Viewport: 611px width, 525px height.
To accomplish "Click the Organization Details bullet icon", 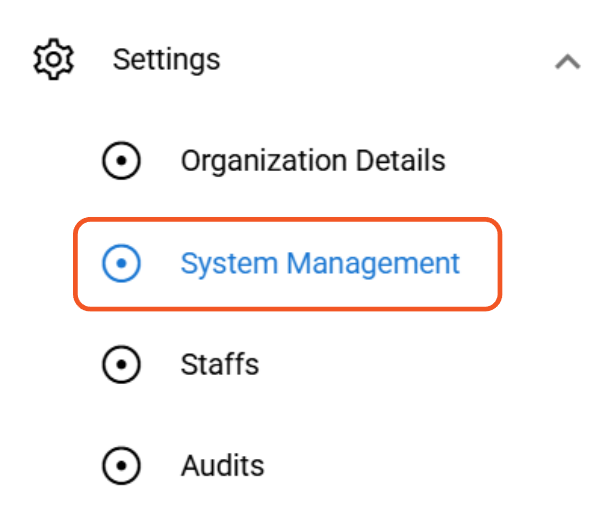I will coord(122,161).
